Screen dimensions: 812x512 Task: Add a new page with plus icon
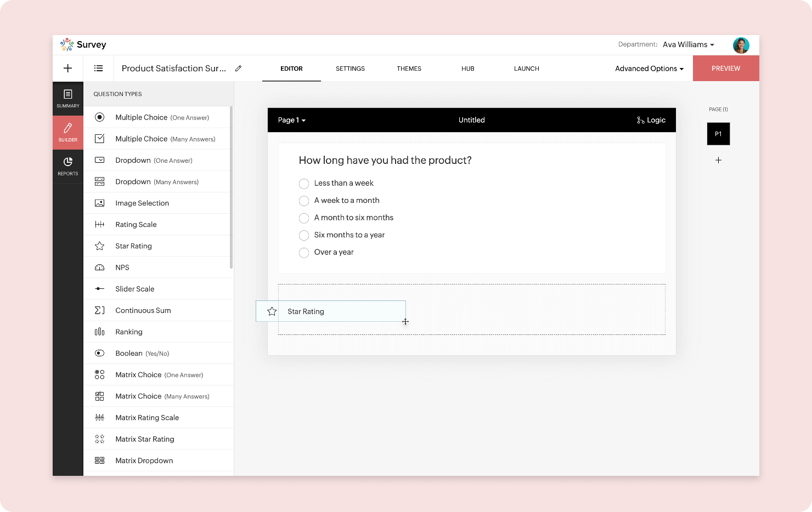(718, 160)
